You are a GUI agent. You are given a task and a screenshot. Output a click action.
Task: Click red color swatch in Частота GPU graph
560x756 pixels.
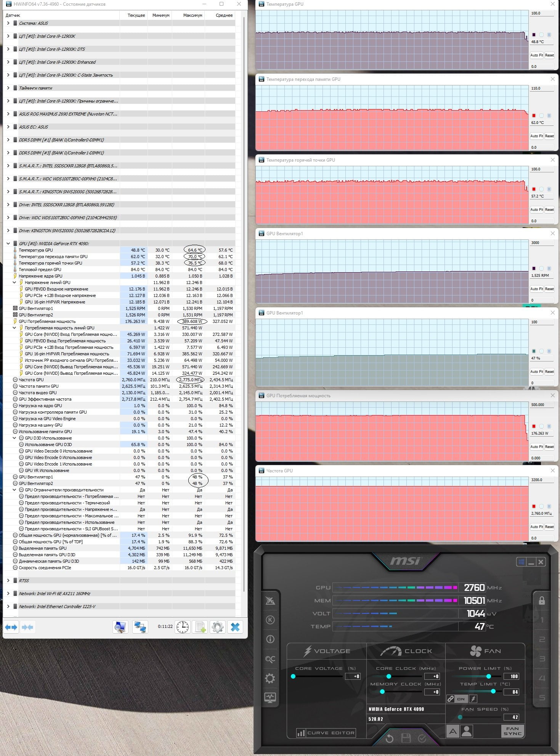(x=534, y=506)
